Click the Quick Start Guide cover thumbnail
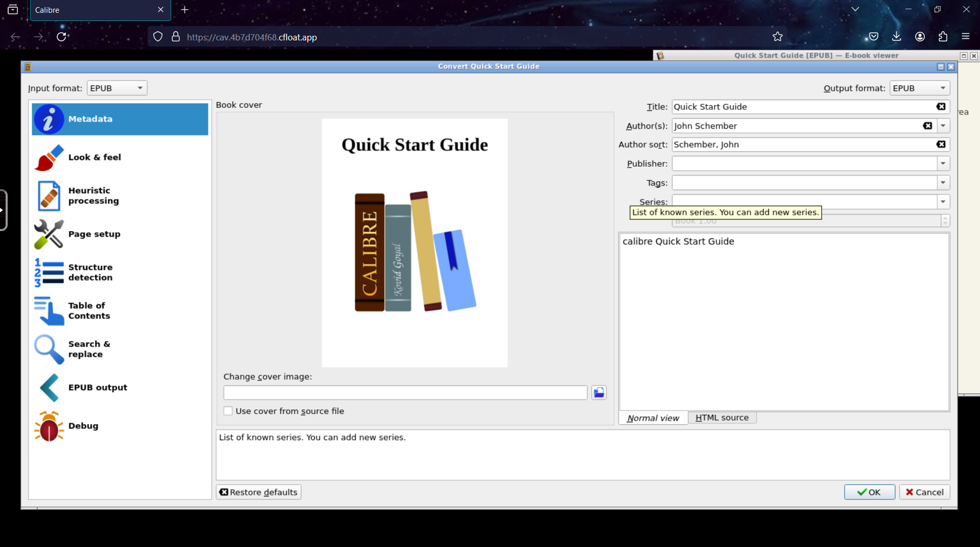The height and width of the screenshot is (547, 980). click(x=414, y=243)
